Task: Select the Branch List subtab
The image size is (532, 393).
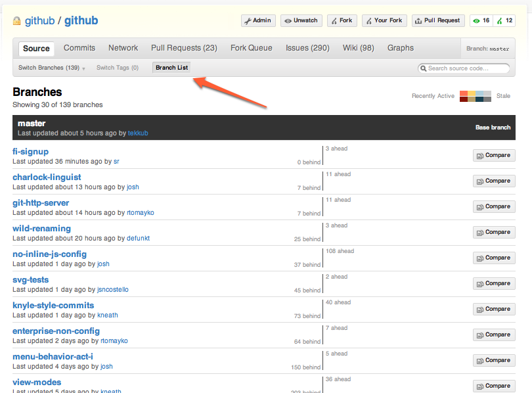Action: pyautogui.click(x=171, y=68)
